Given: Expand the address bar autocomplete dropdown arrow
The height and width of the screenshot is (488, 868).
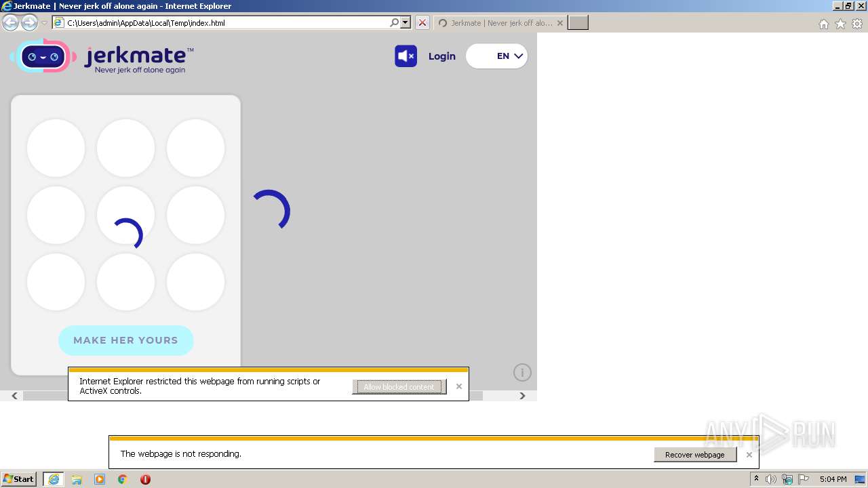Looking at the screenshot, I should pos(406,22).
